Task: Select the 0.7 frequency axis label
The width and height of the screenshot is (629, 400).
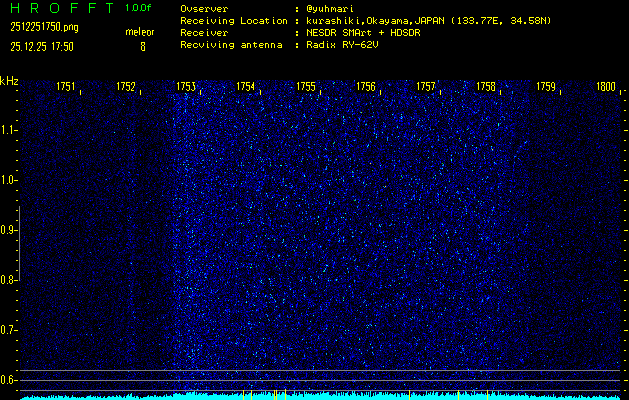Action: tap(7, 330)
